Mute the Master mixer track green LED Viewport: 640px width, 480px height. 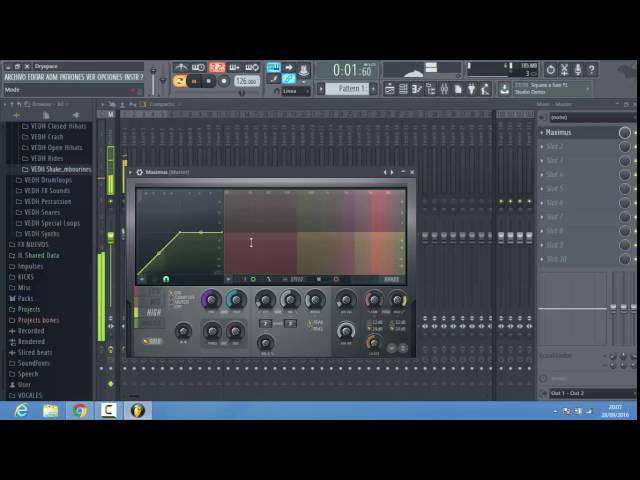[111, 202]
